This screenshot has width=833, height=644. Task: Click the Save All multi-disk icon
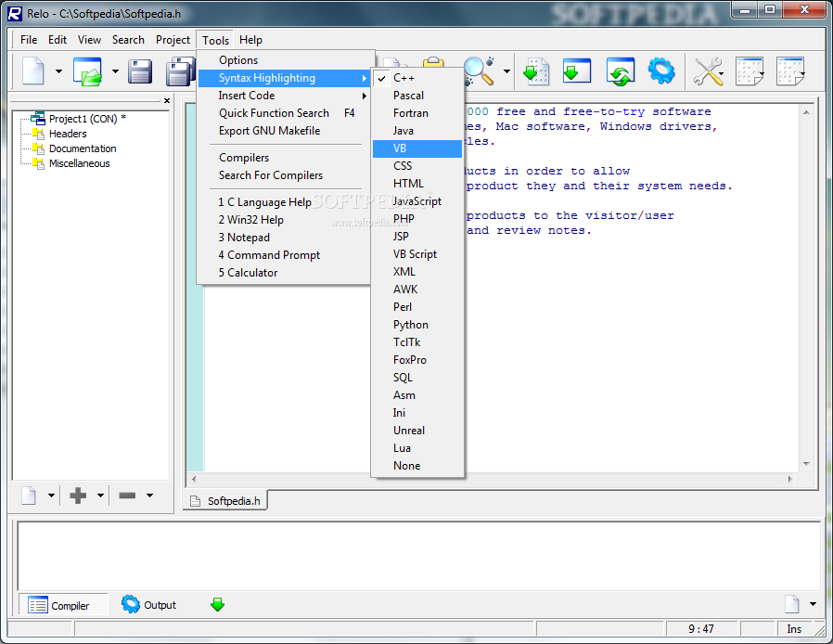coord(180,71)
